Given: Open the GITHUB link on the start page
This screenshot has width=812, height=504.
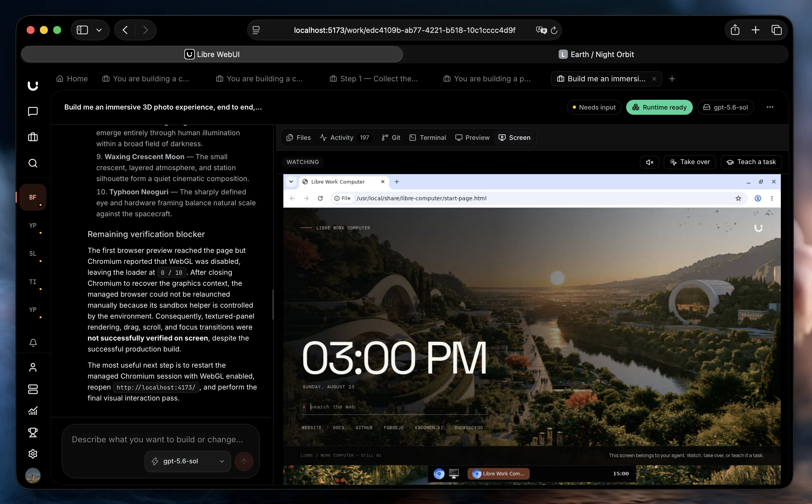Looking at the screenshot, I should pos(364,428).
